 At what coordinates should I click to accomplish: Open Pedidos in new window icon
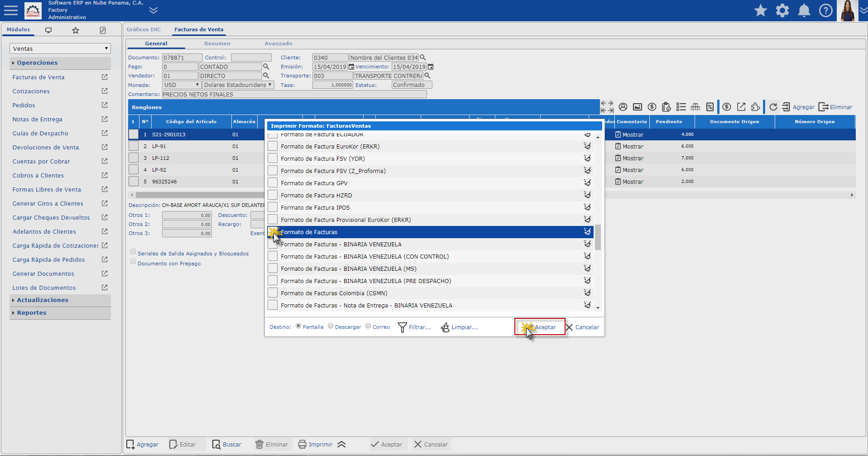105,105
